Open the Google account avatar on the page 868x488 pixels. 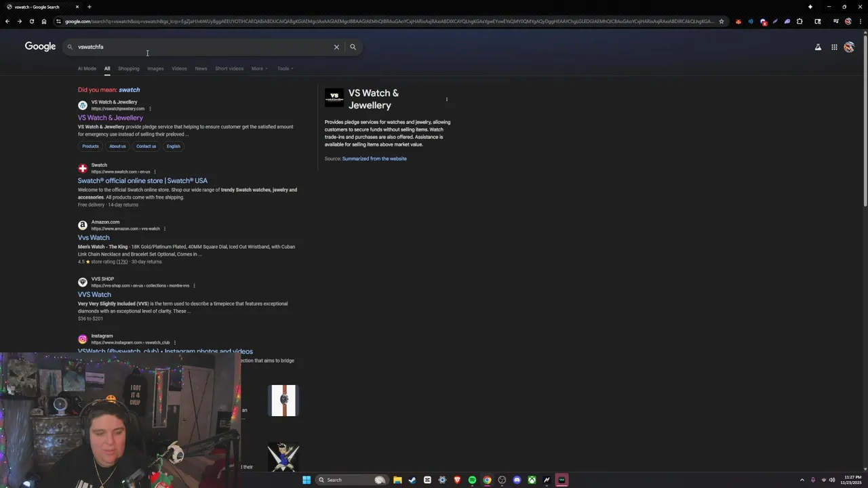tap(849, 47)
